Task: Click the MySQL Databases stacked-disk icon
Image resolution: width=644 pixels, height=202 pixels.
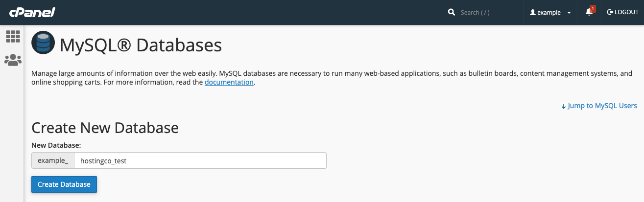Action: tap(43, 43)
